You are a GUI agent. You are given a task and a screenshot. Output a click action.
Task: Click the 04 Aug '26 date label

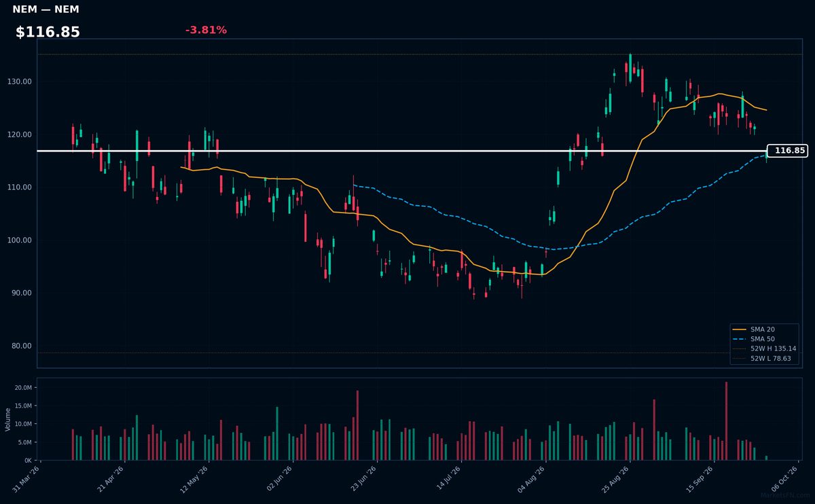click(x=531, y=478)
